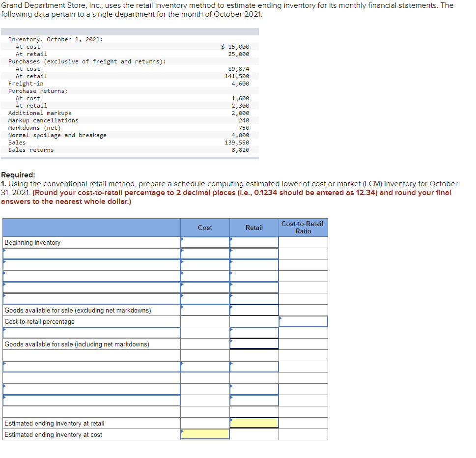Click the "Cost-to-Retail Ratio" column header
Viewport: 476px width, 458px height.
coord(303,228)
